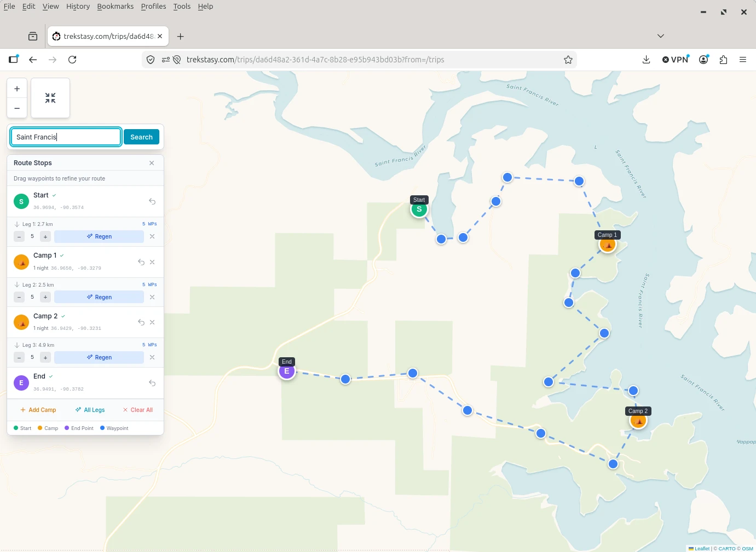The width and height of the screenshot is (756, 552).
Task: Click the Camp 2 tent icon in list
Action: pyautogui.click(x=21, y=322)
